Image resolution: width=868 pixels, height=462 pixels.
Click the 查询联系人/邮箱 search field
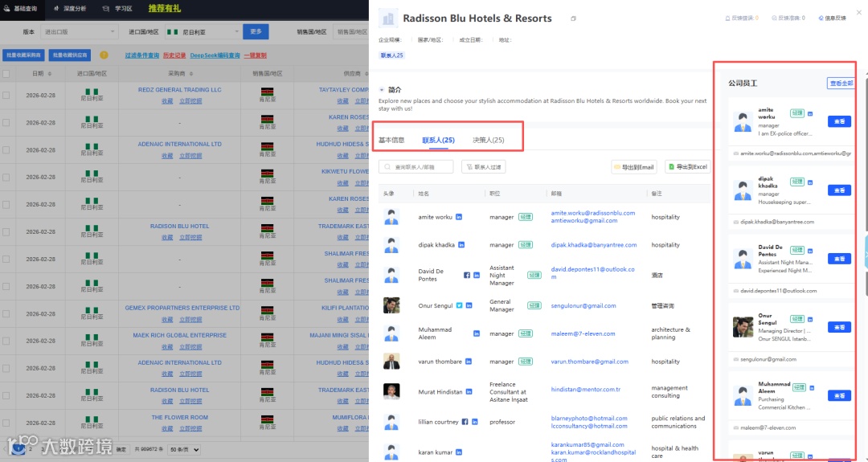point(416,166)
